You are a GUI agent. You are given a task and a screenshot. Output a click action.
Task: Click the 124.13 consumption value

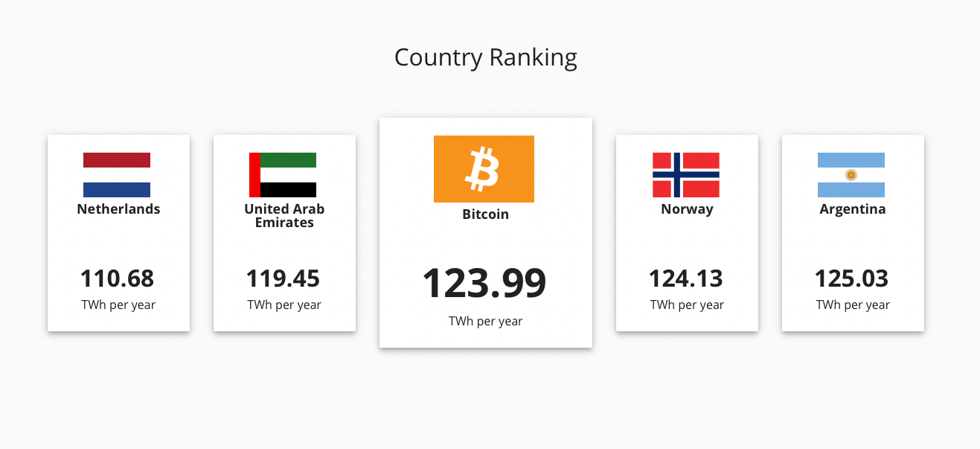(x=686, y=278)
